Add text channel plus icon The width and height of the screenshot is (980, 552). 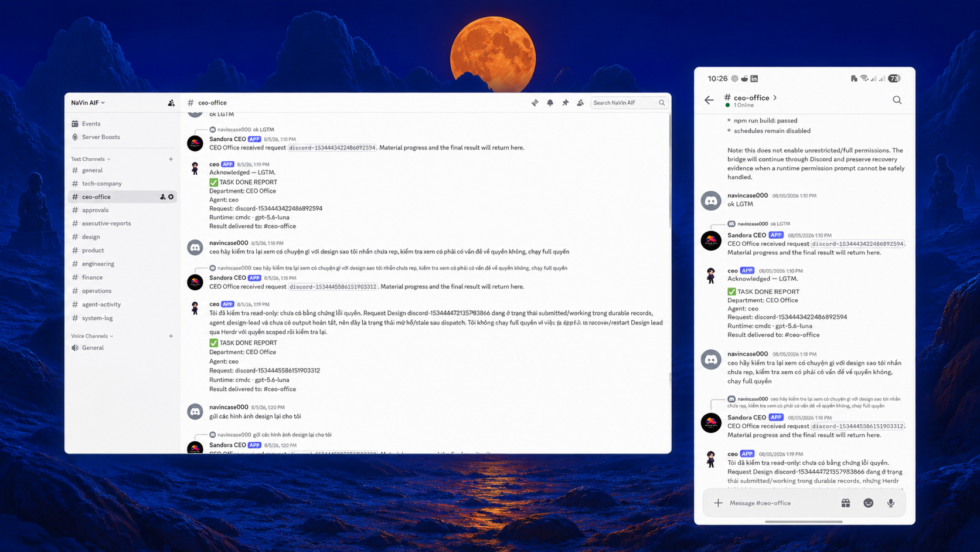pyautogui.click(x=171, y=159)
